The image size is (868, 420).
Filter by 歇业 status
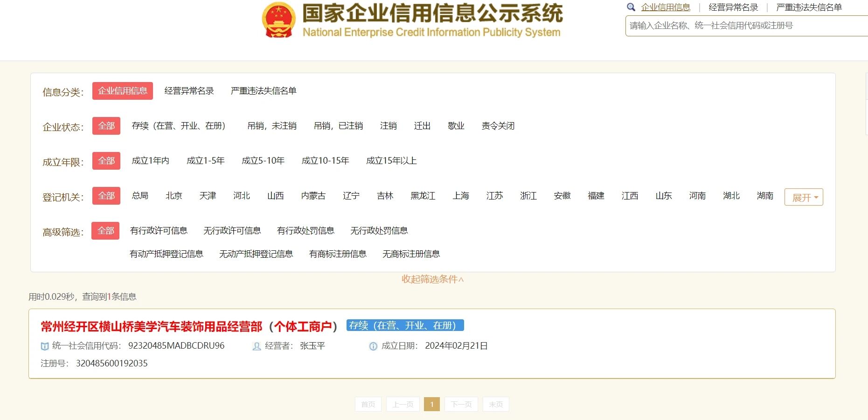456,126
